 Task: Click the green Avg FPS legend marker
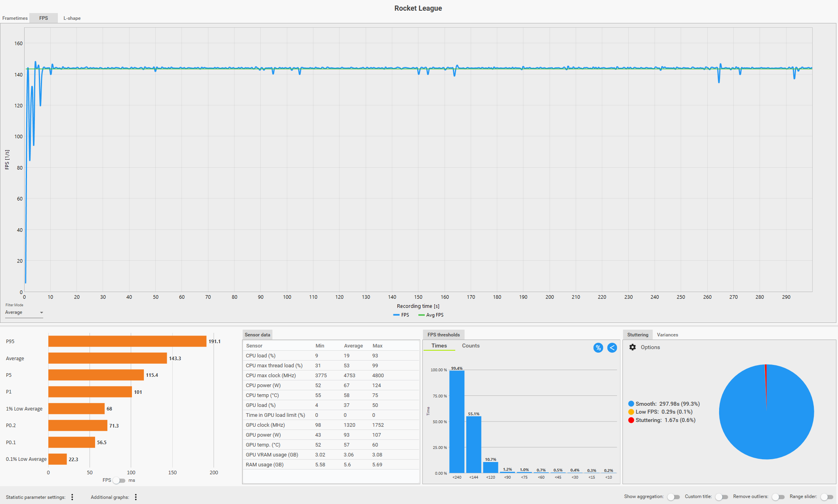pos(421,315)
